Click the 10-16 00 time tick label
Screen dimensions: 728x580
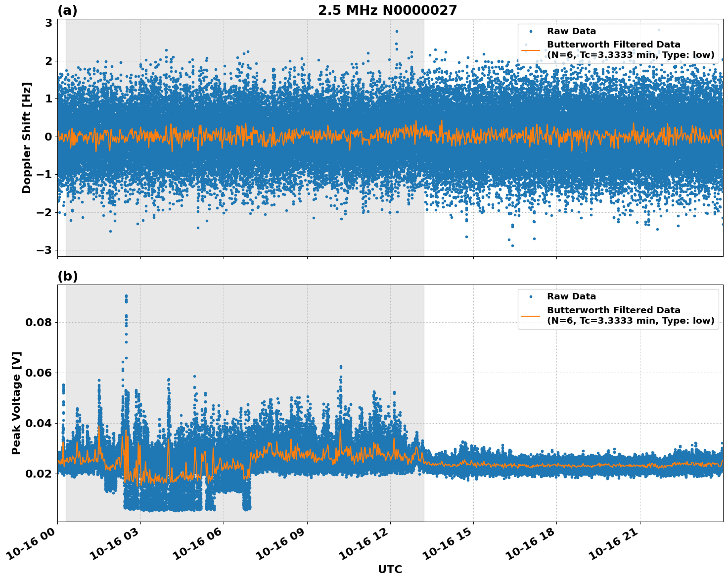tap(33, 545)
